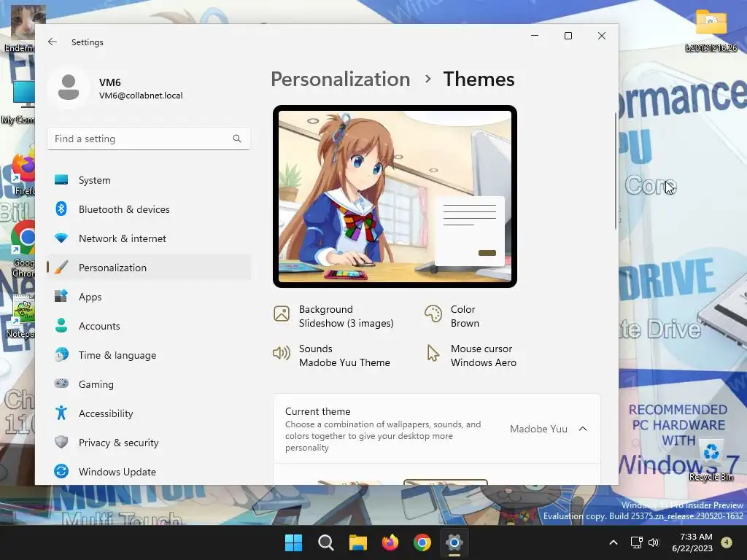Open Bluetooth & devices settings

149,209
